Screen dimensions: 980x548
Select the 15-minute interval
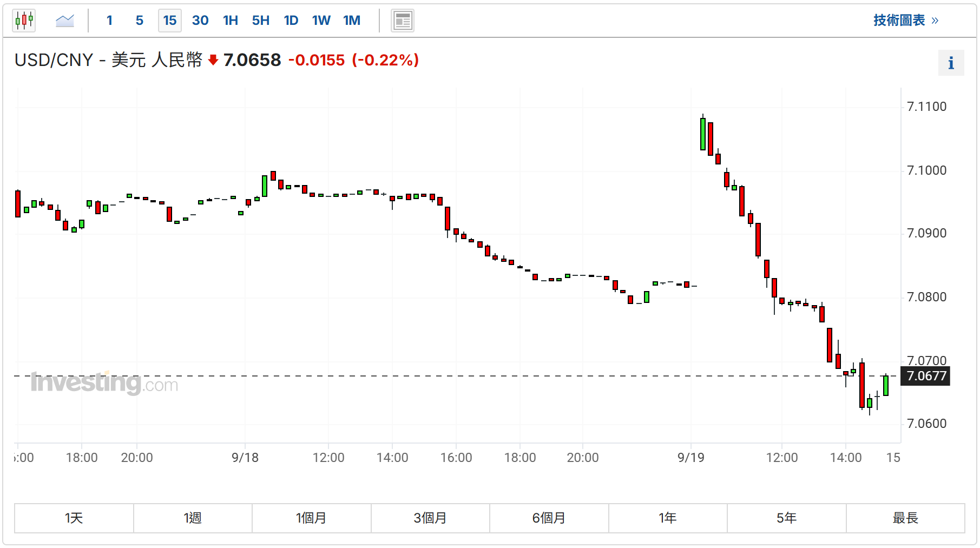170,21
